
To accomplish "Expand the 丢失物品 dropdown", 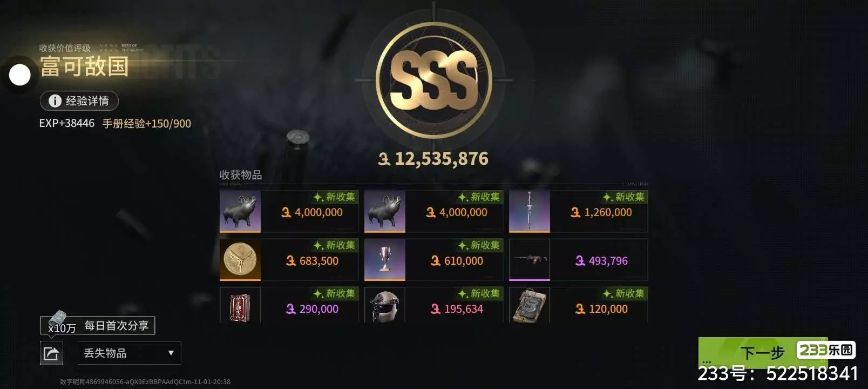I will (x=129, y=353).
